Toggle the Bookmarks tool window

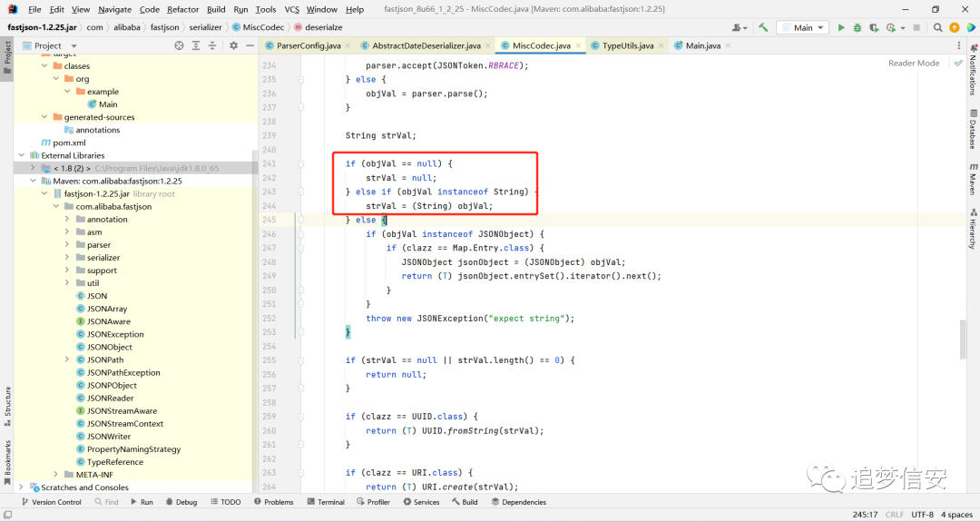[7, 463]
